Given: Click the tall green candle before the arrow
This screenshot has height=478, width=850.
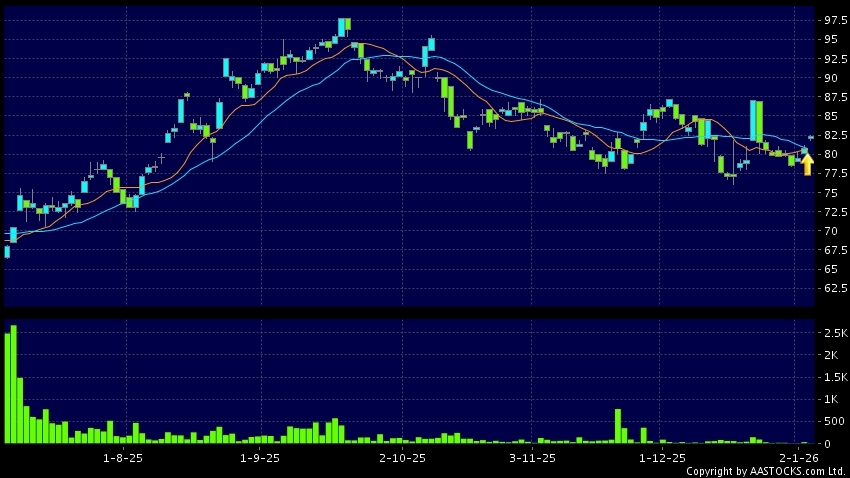Looking at the screenshot, I should [x=759, y=121].
